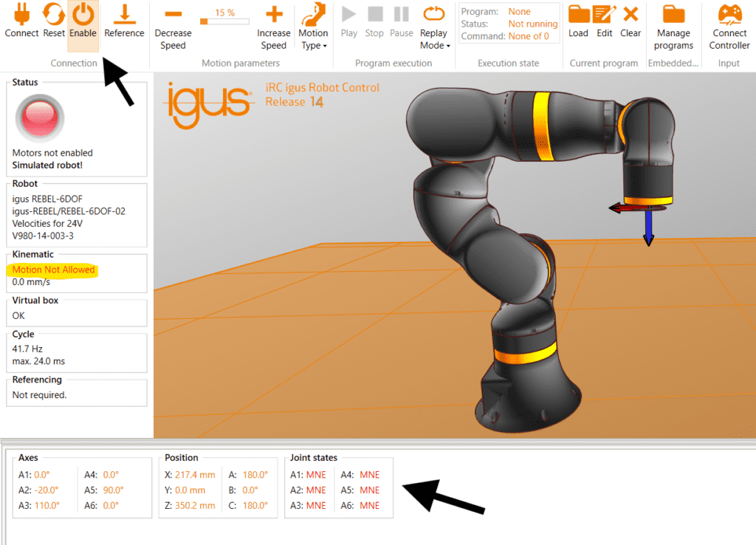Click the red Status indicator light

(40, 117)
